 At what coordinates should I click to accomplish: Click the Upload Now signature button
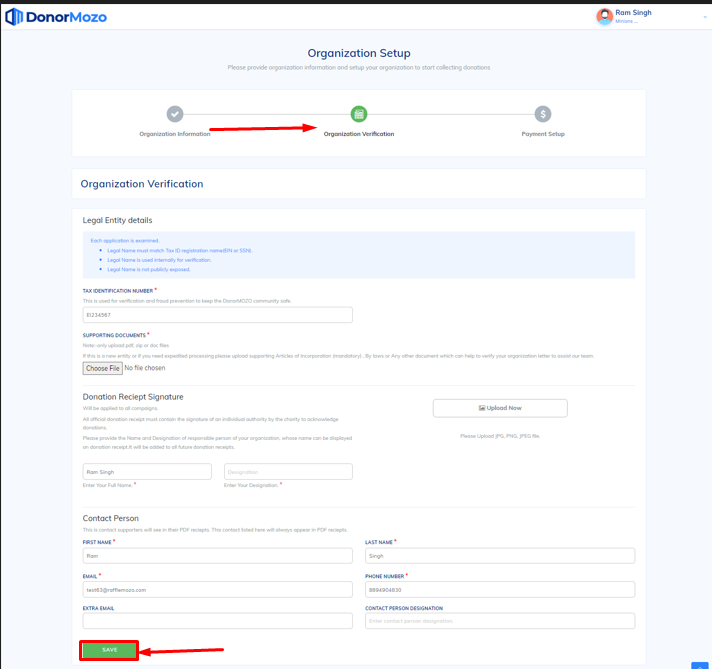click(x=500, y=408)
